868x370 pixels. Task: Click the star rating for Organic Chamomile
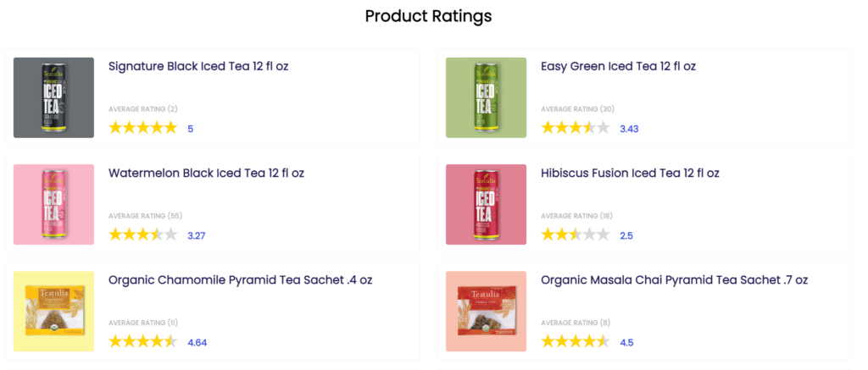point(142,342)
